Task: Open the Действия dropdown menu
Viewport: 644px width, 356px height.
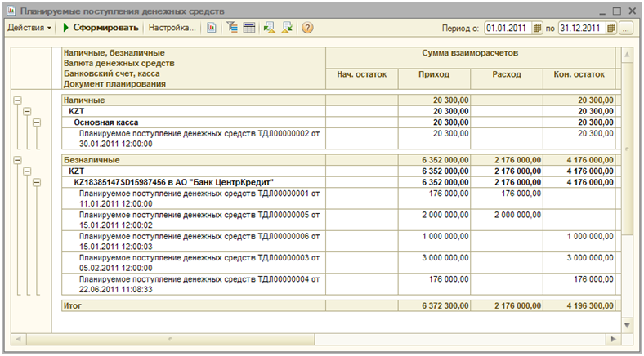Action: coord(29,28)
